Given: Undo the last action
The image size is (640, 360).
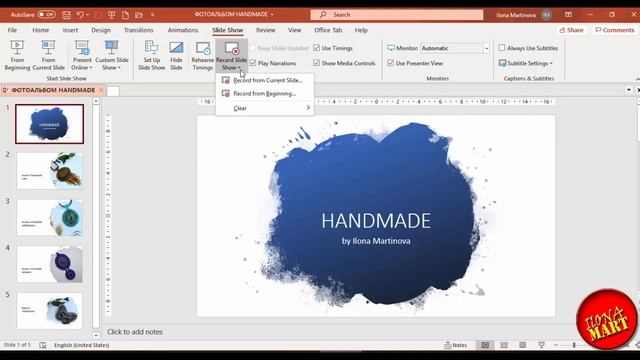Looking at the screenshot, I should point(80,15).
